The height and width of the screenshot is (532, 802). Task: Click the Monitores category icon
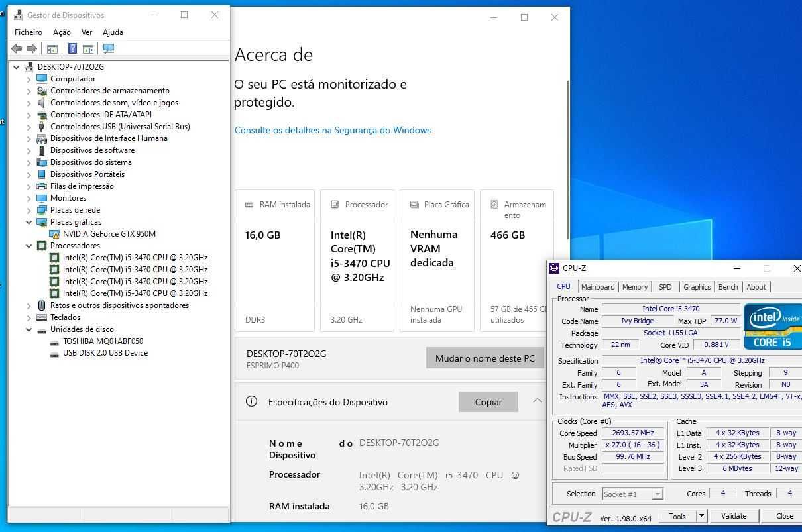pyautogui.click(x=42, y=198)
